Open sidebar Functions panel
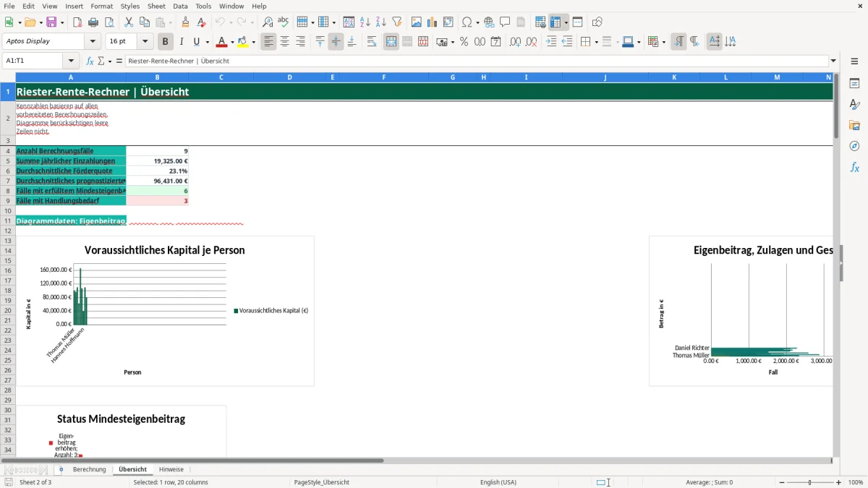The height and width of the screenshot is (488, 868). pos(854,167)
